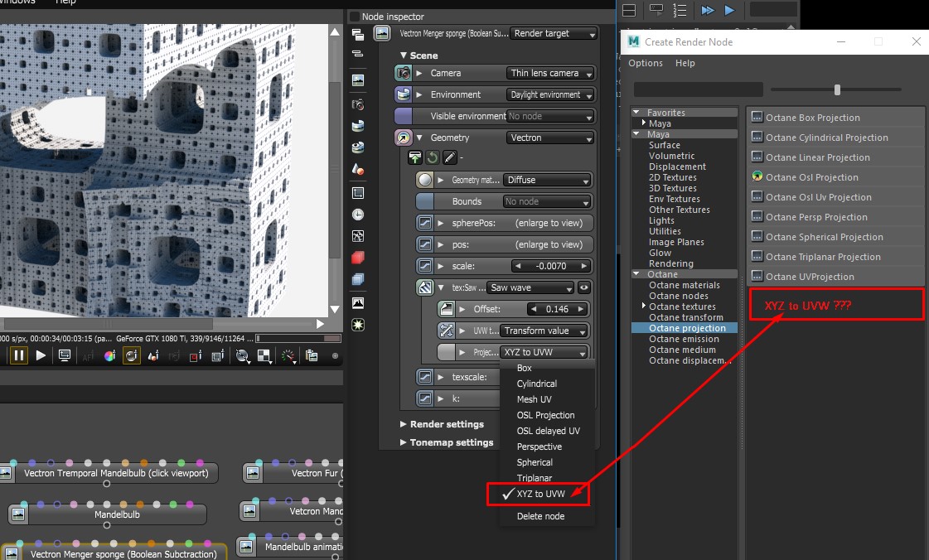Click the fast-forward icon in Maya toolbar

(x=708, y=10)
